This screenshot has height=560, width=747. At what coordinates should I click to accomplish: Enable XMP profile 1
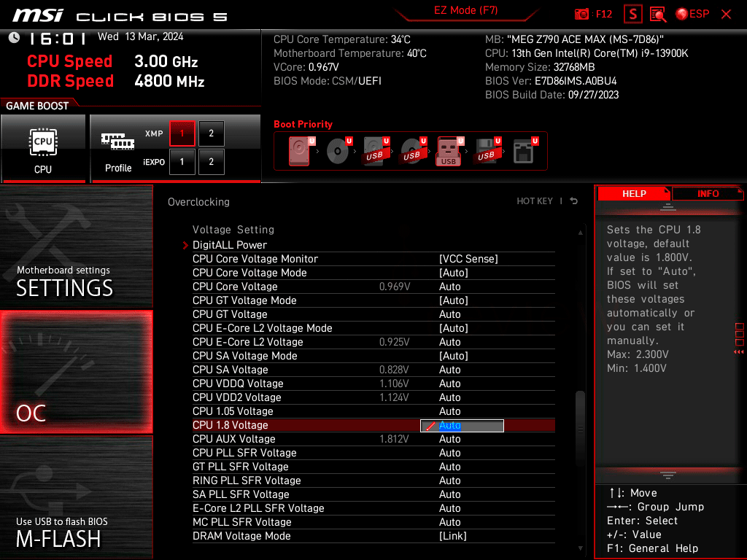click(x=182, y=133)
